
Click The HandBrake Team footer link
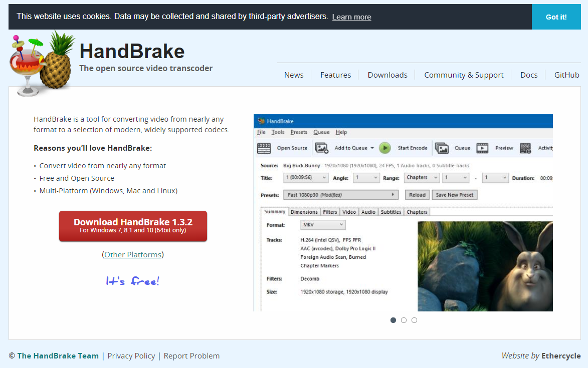(58, 356)
